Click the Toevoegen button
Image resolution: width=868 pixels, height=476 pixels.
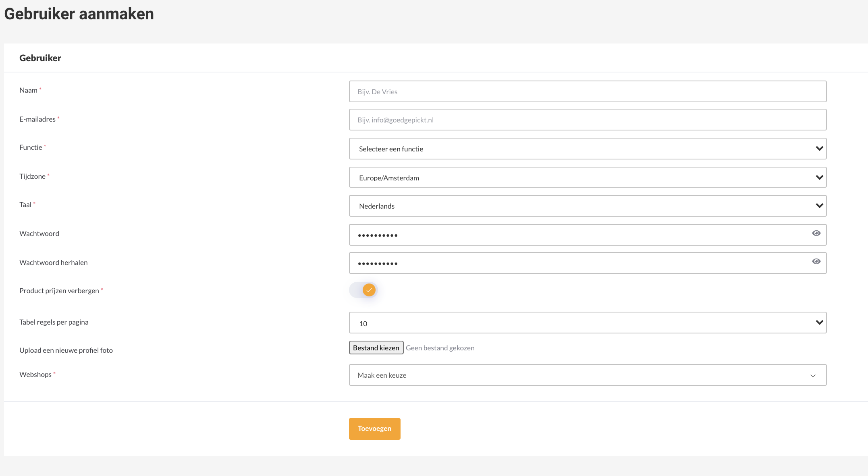[x=374, y=428]
